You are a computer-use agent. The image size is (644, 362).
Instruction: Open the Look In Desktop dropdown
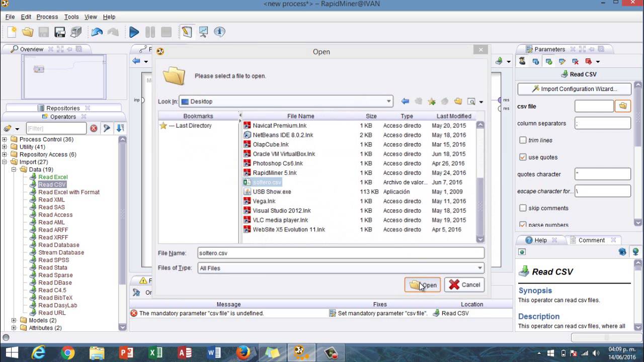[388, 102]
